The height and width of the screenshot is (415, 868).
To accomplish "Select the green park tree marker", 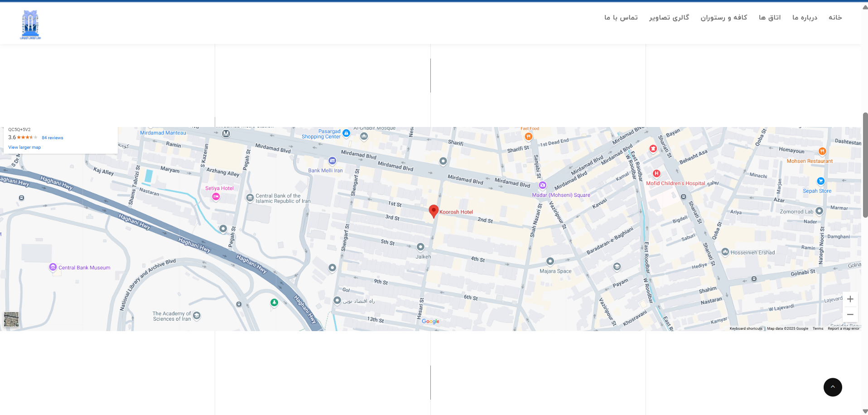I will [274, 303].
